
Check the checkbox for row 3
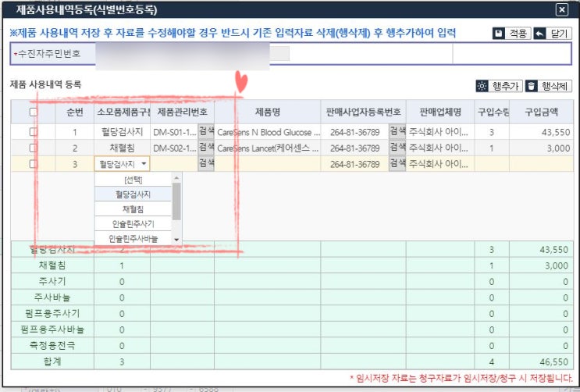point(34,164)
